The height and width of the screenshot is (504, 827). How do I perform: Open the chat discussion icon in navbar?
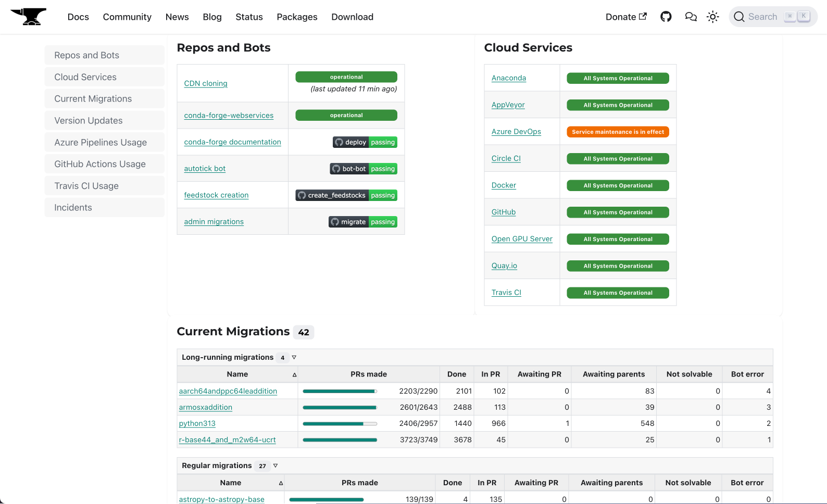(x=691, y=17)
